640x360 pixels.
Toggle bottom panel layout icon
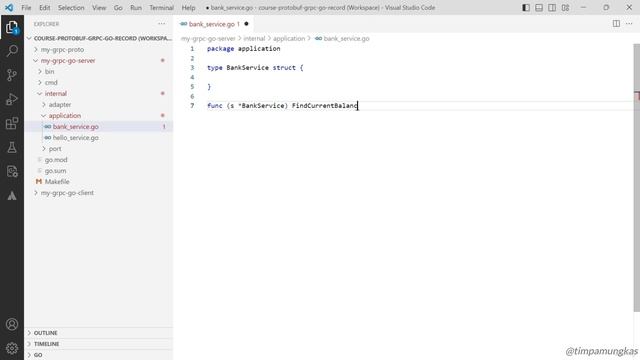click(x=539, y=7)
